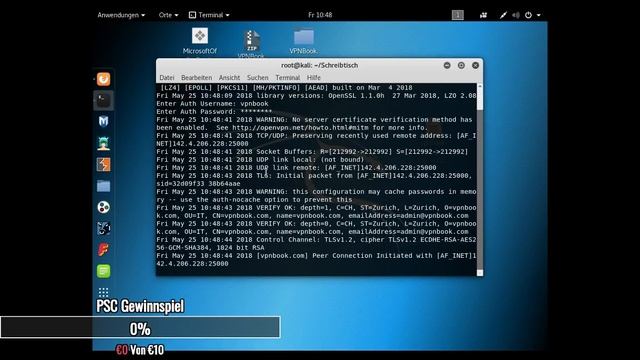Open the clock showing Fr 10:48
This screenshot has width=640, height=360.
tap(320, 15)
